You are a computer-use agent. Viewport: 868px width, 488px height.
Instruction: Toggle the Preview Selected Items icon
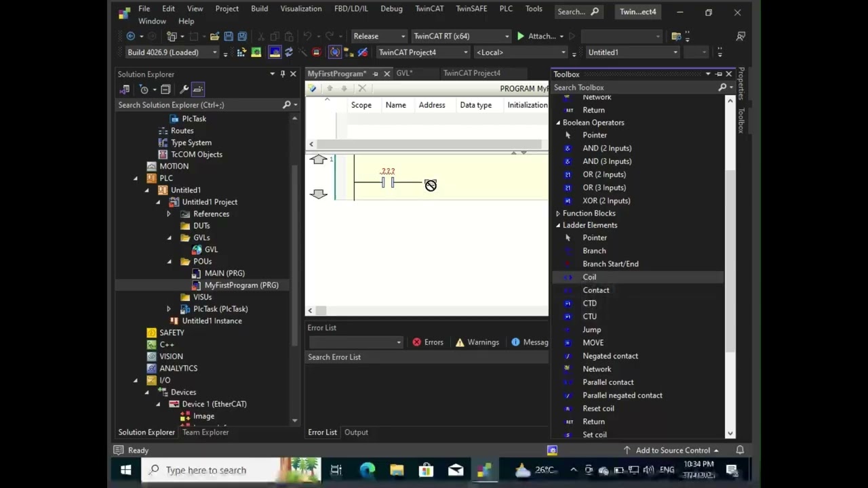click(198, 89)
